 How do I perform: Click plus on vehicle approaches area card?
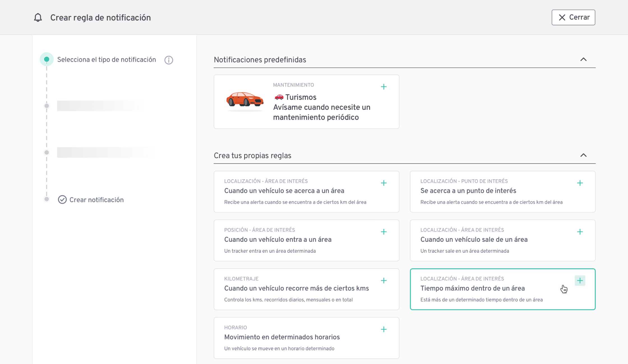pos(384,183)
